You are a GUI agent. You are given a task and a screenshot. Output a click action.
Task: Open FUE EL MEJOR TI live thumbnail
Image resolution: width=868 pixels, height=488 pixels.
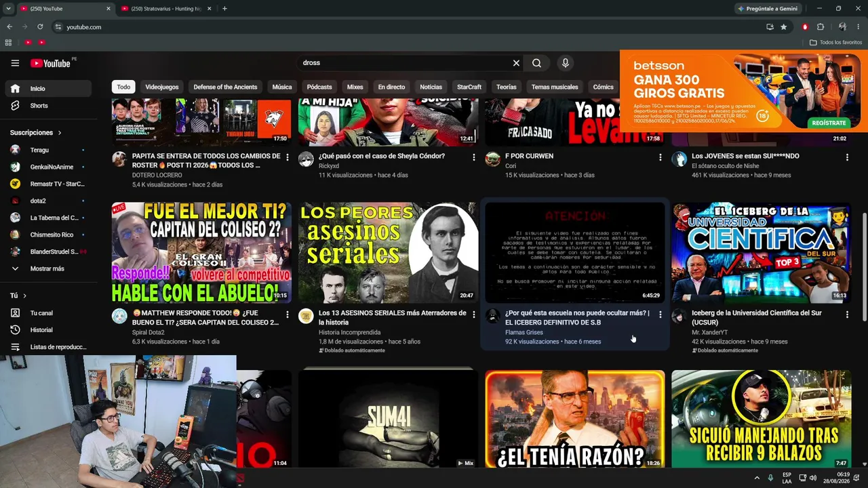(201, 252)
